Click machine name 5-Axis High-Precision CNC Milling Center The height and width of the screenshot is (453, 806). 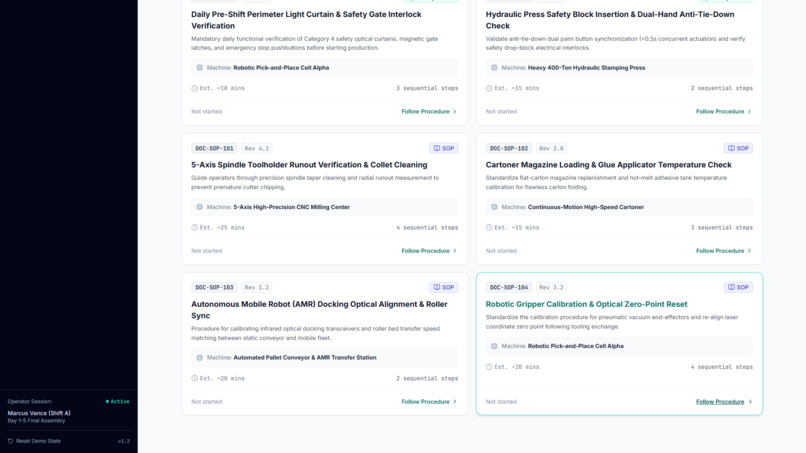coord(291,207)
